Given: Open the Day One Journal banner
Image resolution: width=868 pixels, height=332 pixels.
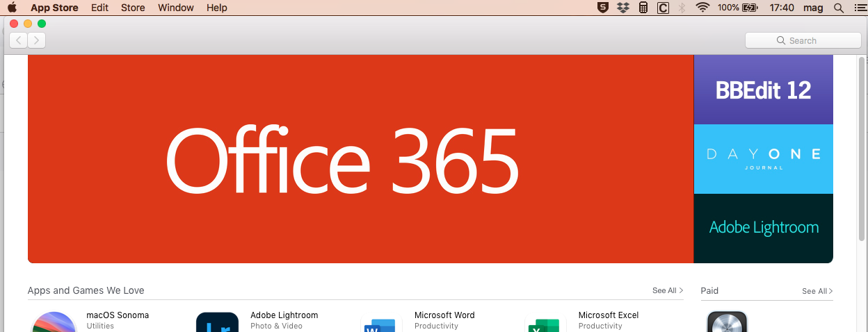Looking at the screenshot, I should [763, 159].
